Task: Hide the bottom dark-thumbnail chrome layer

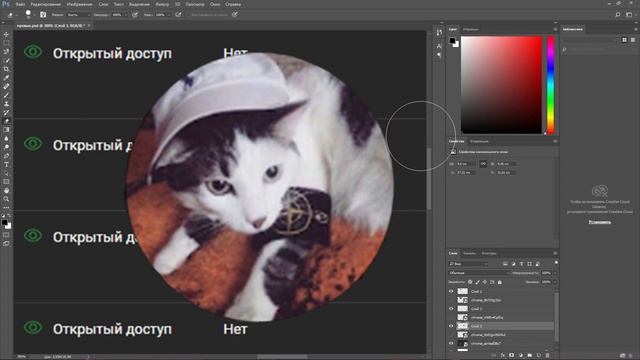Action: click(451, 343)
